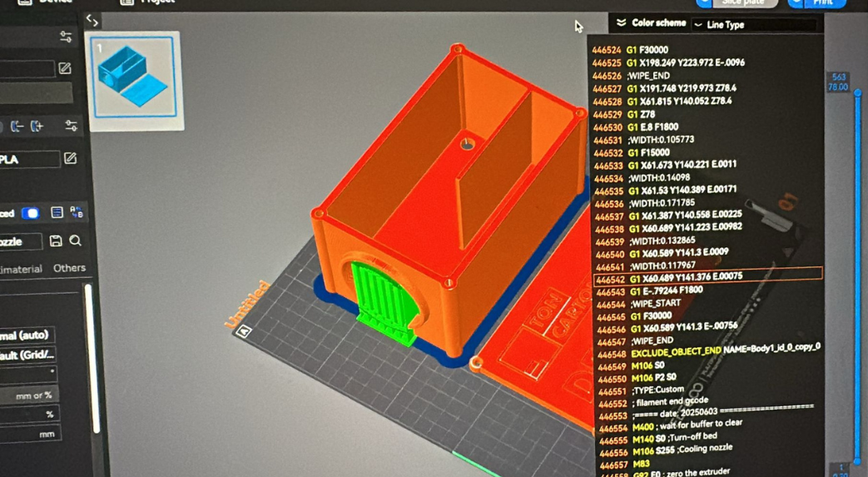Select line 446541 ;WIDTH:0.117967
868x477 pixels.
click(x=646, y=266)
